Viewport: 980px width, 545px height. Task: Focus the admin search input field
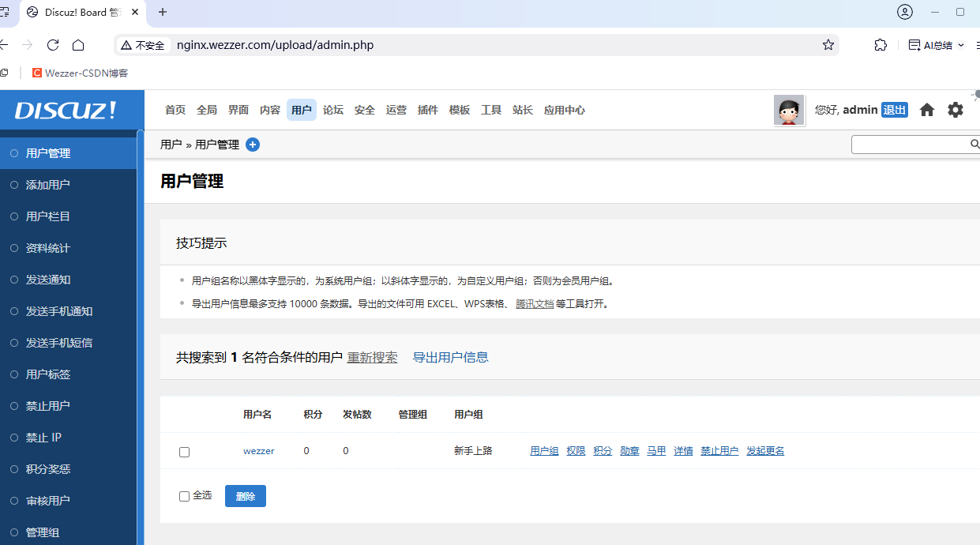(910, 145)
